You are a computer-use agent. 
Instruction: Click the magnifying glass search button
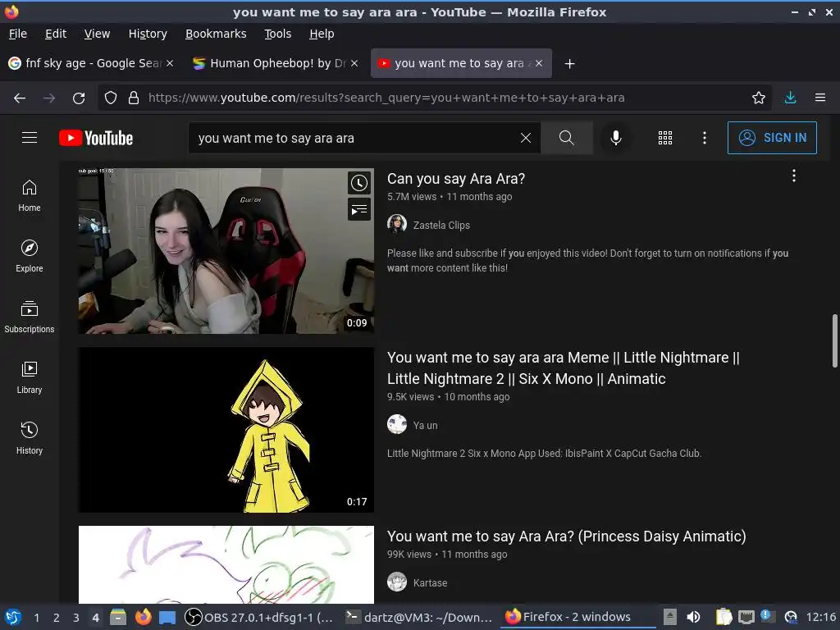click(566, 138)
